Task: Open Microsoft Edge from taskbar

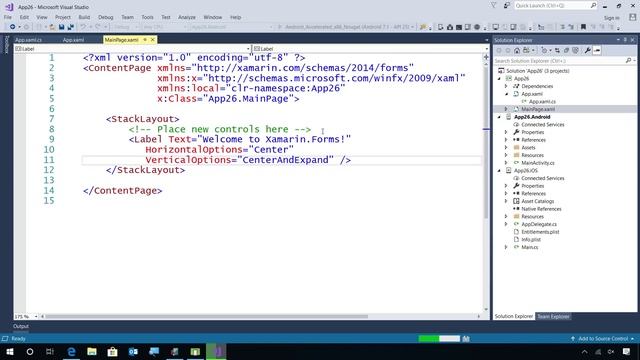Action: pyautogui.click(x=71, y=351)
